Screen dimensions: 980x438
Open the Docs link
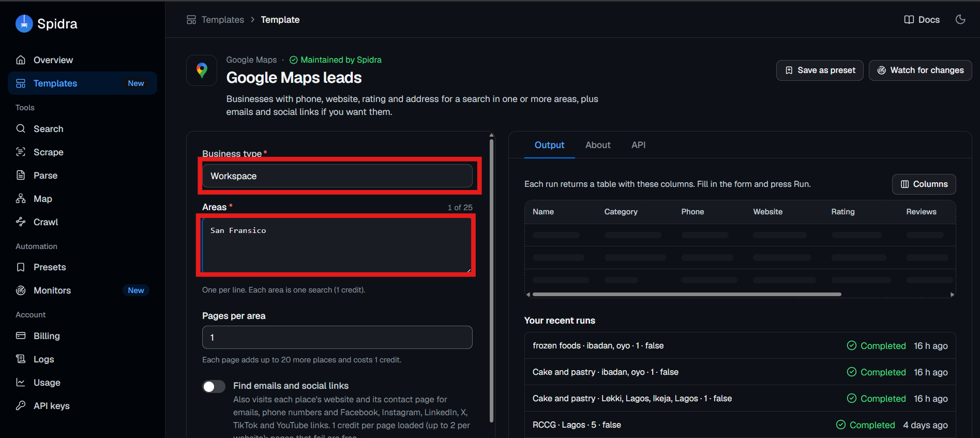click(x=922, y=20)
